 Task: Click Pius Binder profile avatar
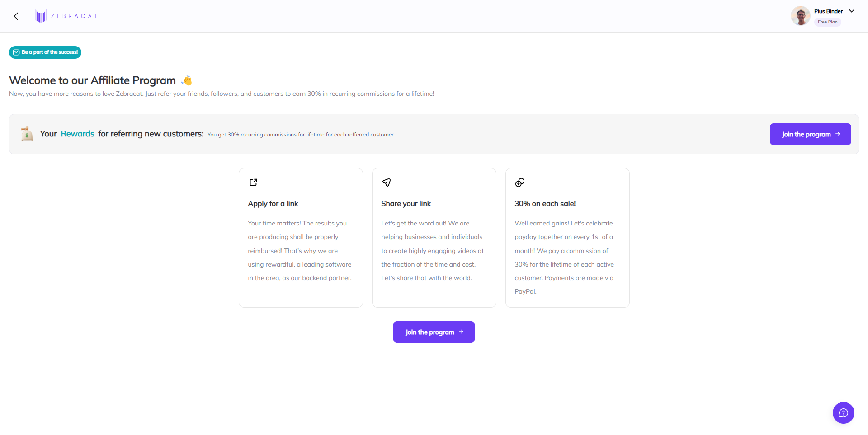point(800,16)
